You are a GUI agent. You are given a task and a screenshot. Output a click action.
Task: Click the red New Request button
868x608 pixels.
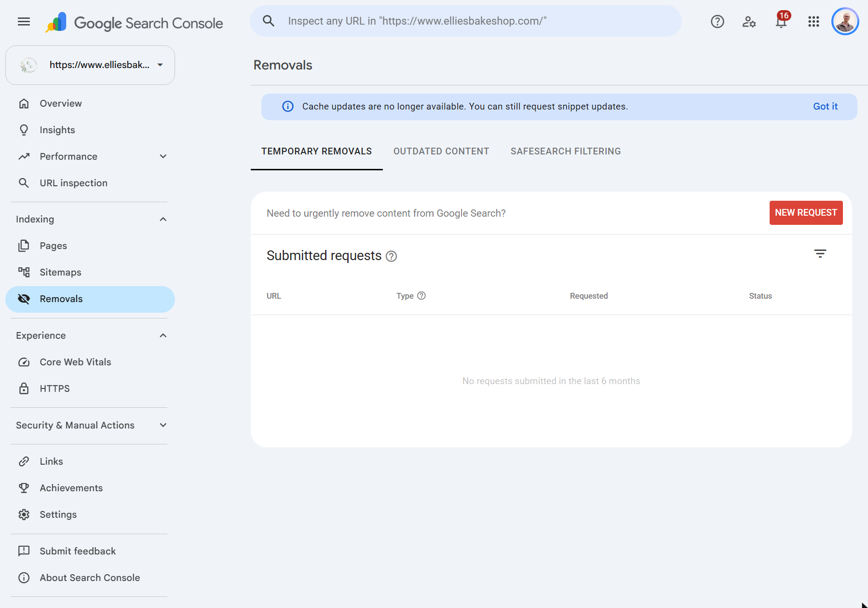[806, 213]
